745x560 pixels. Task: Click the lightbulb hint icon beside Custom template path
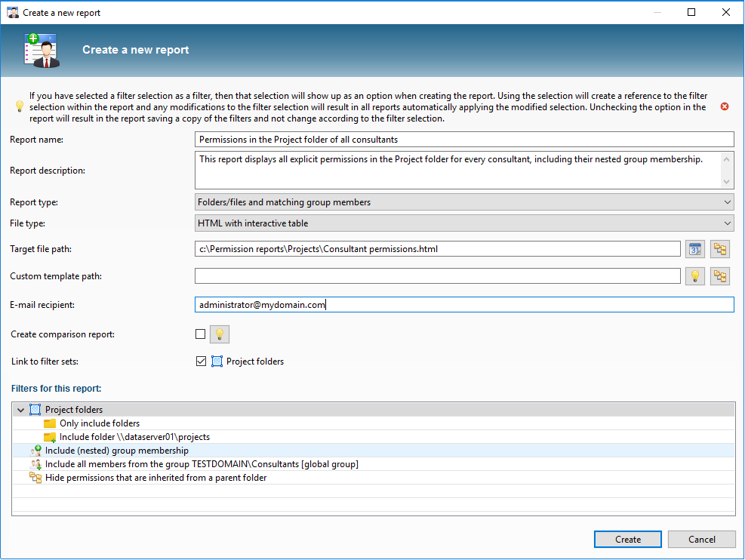(694, 276)
